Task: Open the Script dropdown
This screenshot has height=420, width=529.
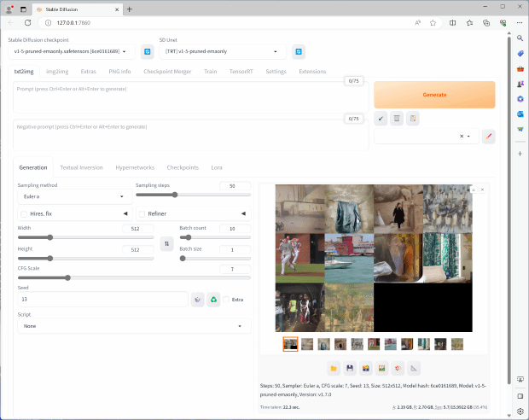Action: pyautogui.click(x=134, y=326)
